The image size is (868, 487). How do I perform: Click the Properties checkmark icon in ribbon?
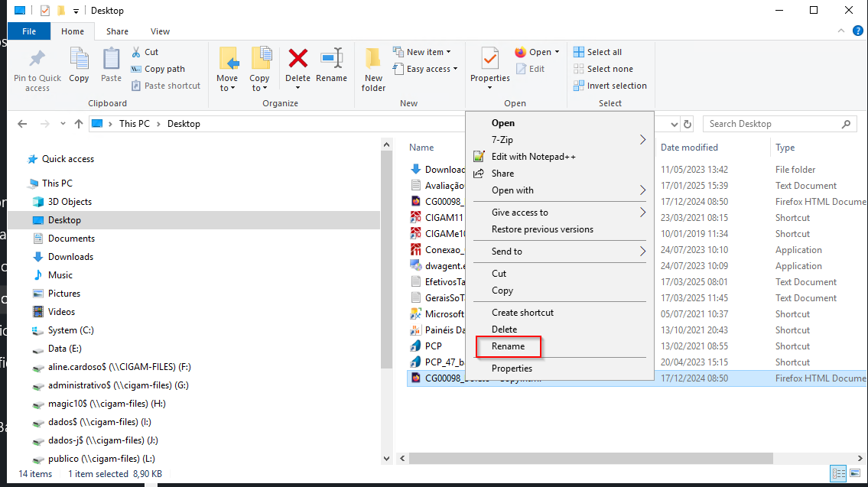(x=490, y=59)
